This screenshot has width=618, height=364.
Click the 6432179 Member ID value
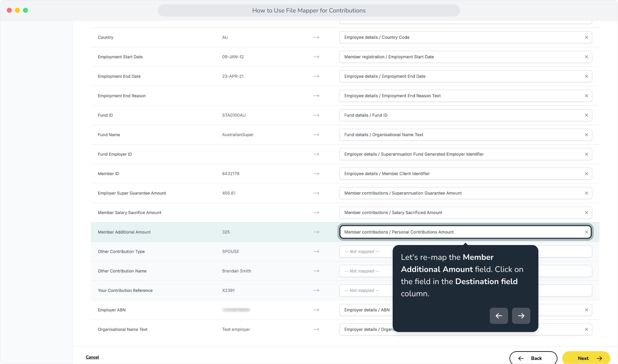[x=230, y=174]
